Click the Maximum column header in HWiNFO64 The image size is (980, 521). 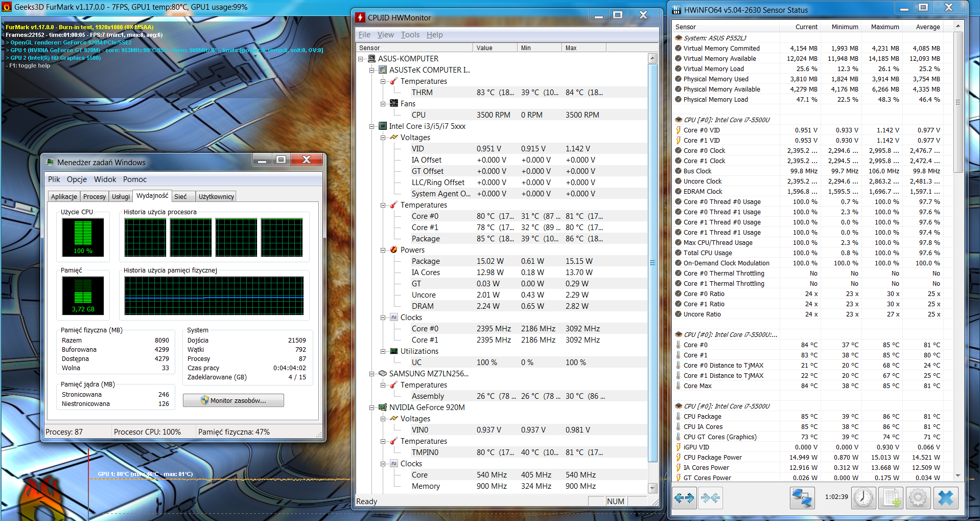click(x=881, y=27)
